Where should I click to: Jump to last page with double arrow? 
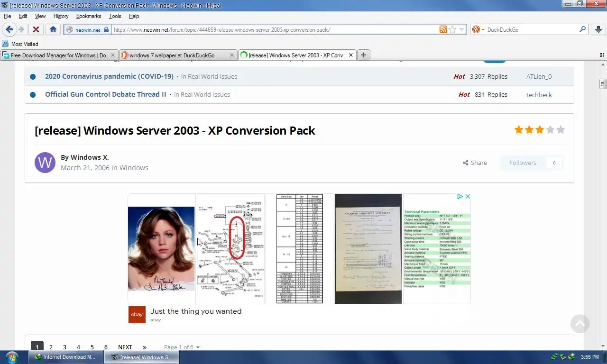click(145, 347)
